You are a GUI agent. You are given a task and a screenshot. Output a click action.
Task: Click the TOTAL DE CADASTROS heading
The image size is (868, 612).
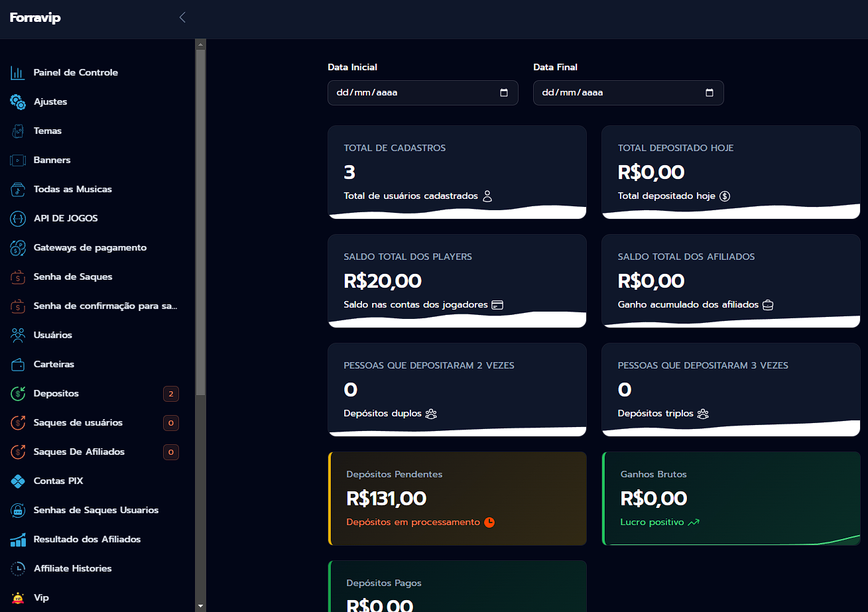[395, 148]
